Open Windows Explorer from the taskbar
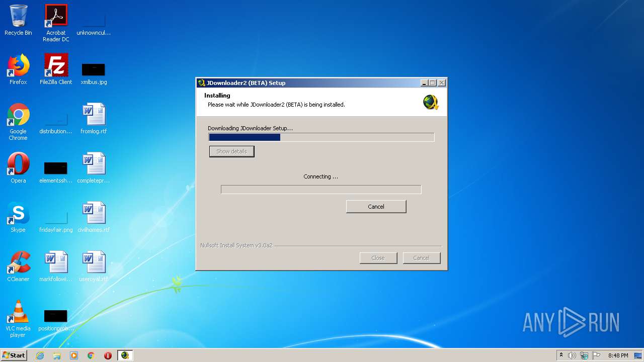The image size is (644, 362). [x=57, y=355]
